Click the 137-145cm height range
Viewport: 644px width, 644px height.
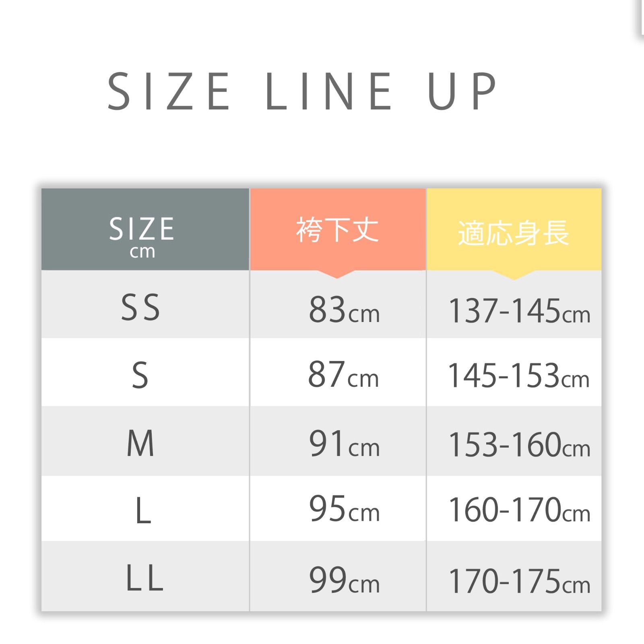519,311
